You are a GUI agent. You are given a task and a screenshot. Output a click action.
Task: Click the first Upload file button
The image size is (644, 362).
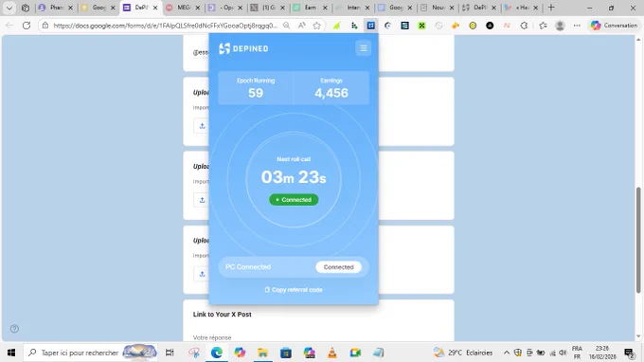click(x=202, y=126)
